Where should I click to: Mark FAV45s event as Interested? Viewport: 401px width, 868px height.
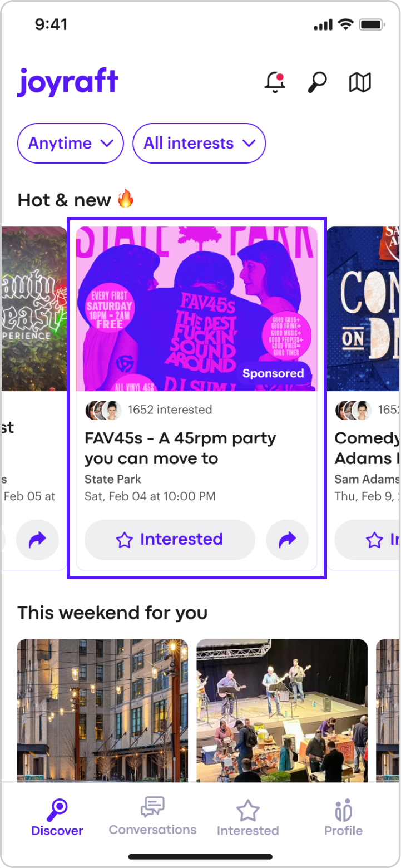point(170,539)
